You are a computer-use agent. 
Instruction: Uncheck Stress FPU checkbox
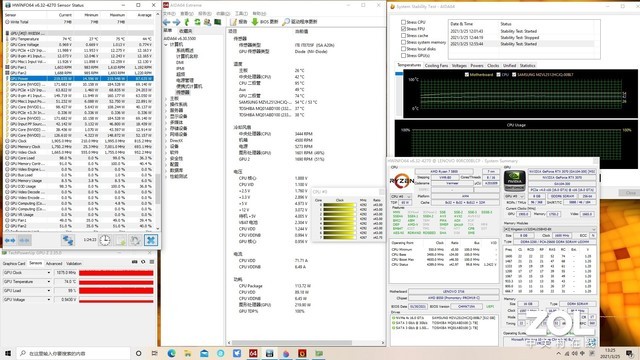(403, 29)
